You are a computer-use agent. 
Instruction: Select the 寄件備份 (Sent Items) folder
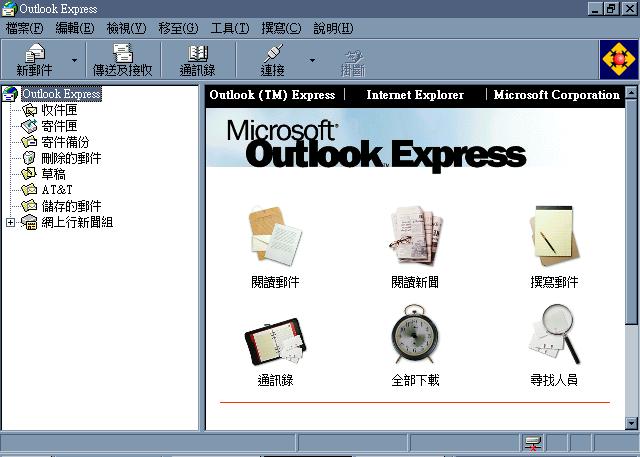(65, 142)
